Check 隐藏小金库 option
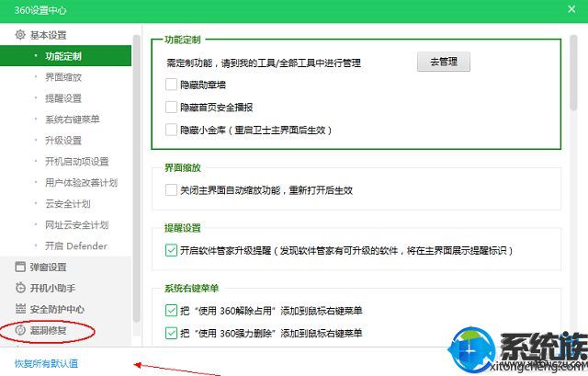 click(171, 130)
